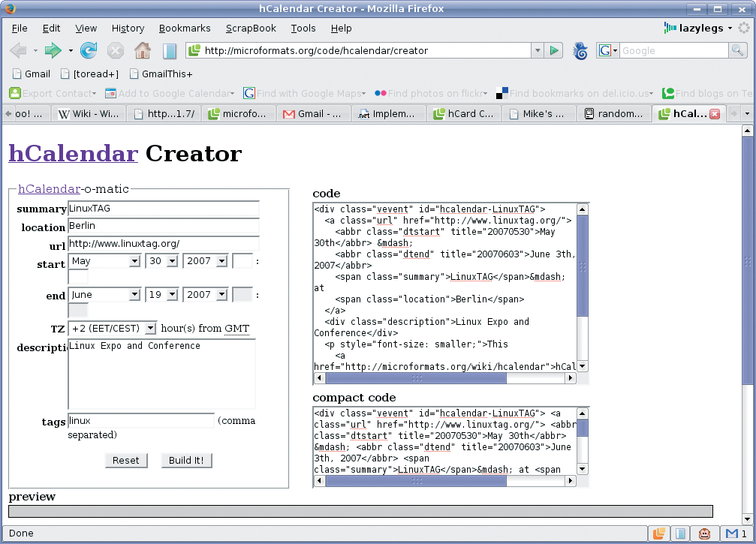This screenshot has height=544, width=756.
Task: Click the site icon in the address bar
Action: point(194,50)
